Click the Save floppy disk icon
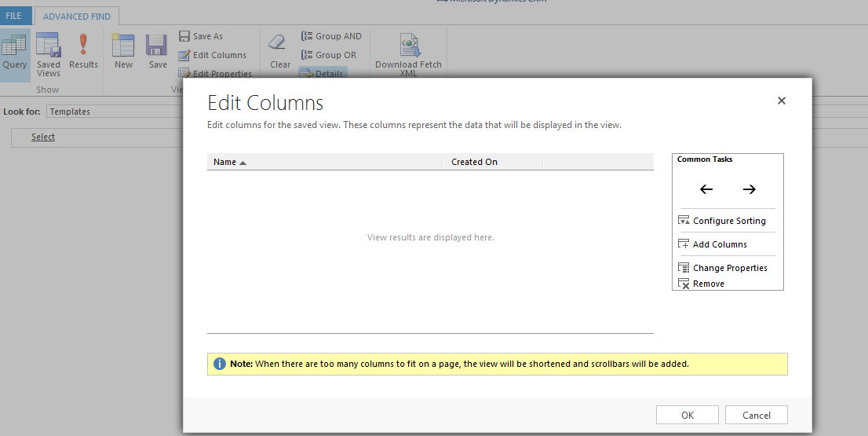 tap(157, 45)
